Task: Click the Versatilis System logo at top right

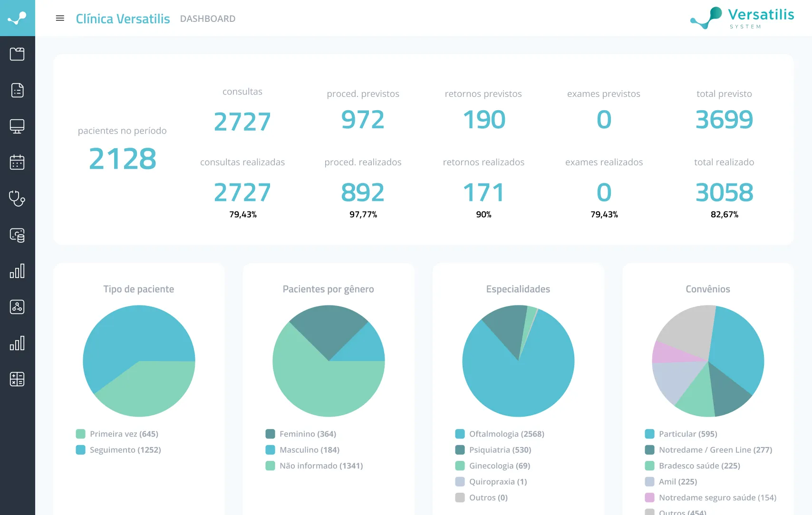Action: tap(742, 18)
